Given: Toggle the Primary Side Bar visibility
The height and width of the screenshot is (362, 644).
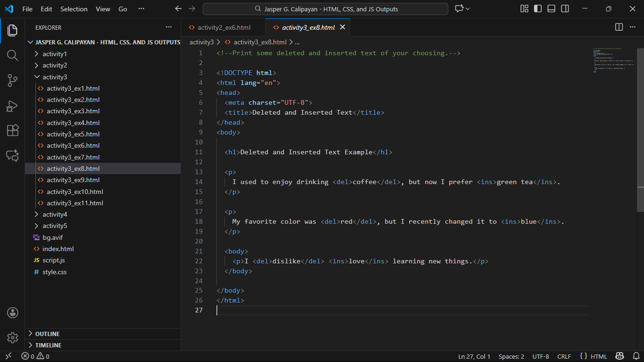Looking at the screenshot, I should point(537,9).
